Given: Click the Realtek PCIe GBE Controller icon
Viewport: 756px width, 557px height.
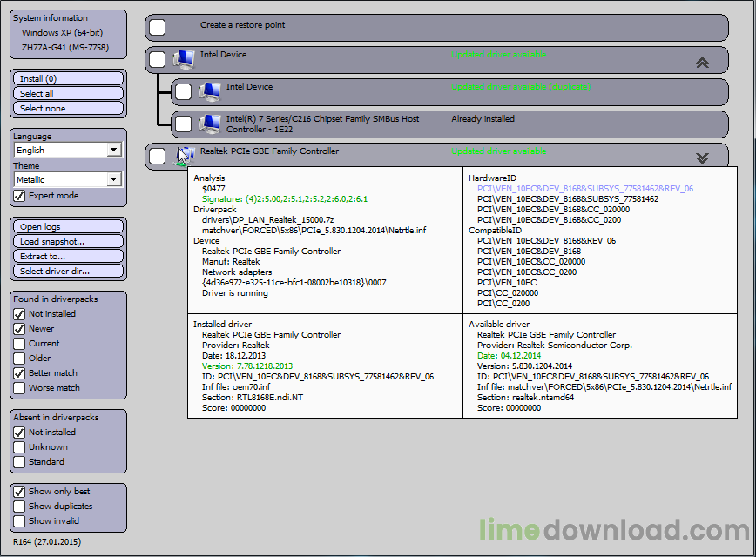Looking at the screenshot, I should click(x=183, y=156).
